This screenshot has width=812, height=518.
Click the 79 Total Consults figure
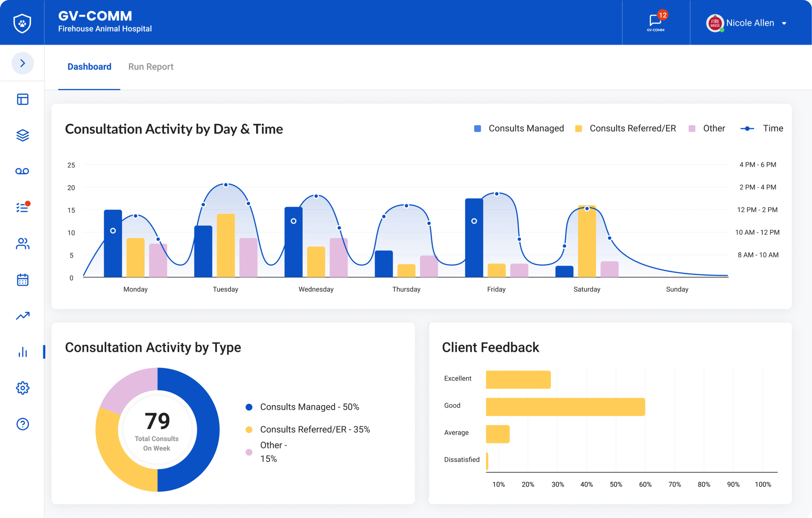[x=157, y=421]
